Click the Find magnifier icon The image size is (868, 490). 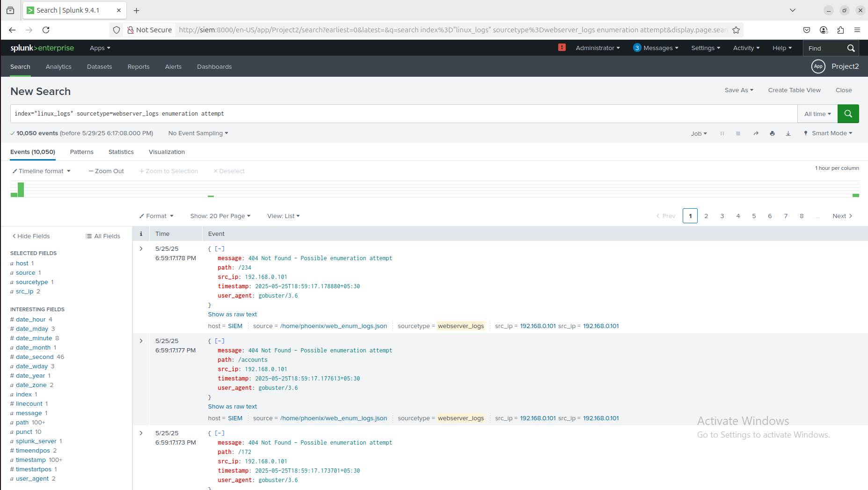tap(851, 48)
